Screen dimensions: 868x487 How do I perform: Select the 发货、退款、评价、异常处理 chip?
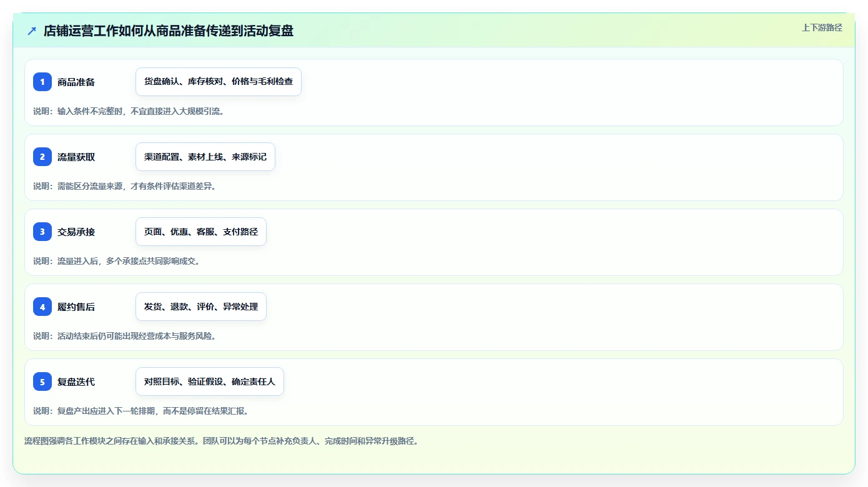201,307
